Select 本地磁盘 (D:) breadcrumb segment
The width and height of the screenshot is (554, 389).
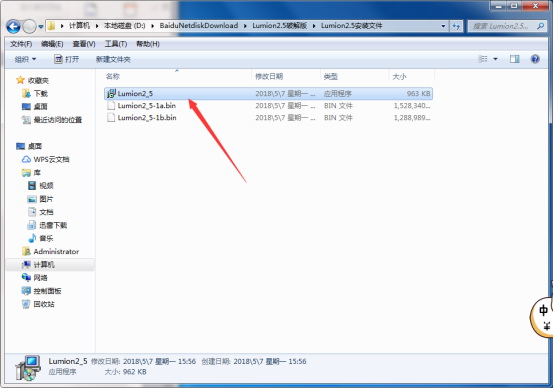[124, 26]
